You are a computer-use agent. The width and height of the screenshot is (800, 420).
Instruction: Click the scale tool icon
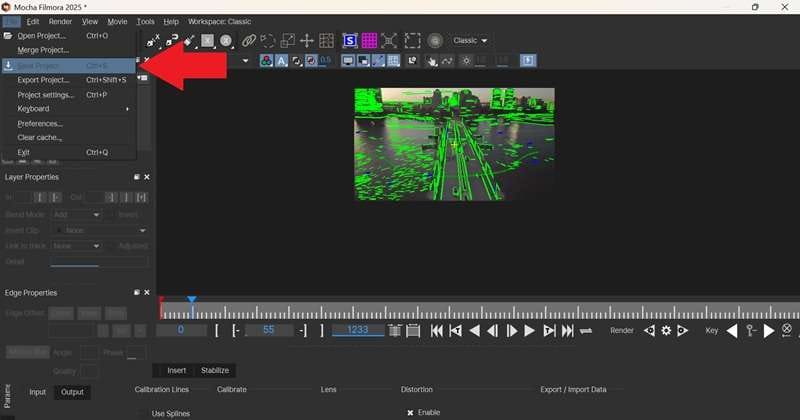[x=288, y=40]
